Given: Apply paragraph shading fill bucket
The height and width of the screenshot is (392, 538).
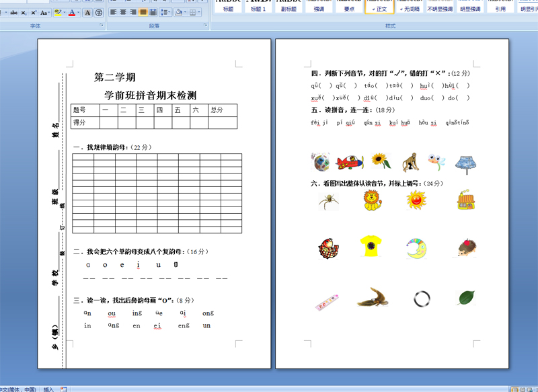Looking at the screenshot, I should pos(178,12).
